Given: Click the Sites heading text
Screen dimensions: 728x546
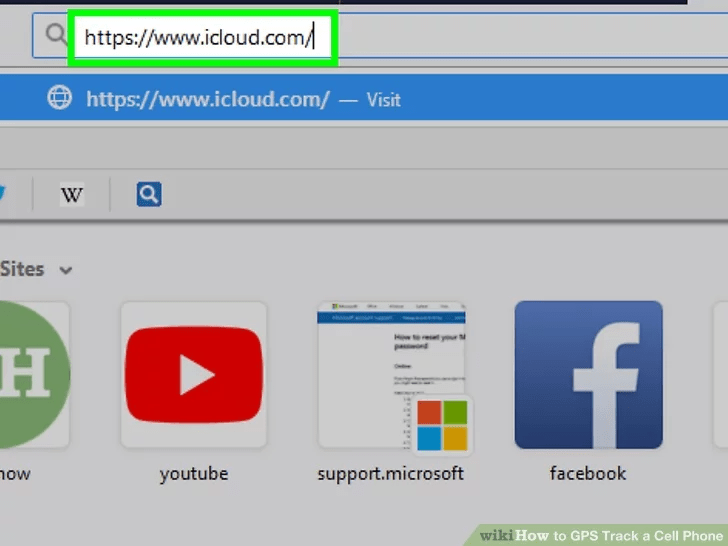Looking at the screenshot, I should [x=22, y=269].
